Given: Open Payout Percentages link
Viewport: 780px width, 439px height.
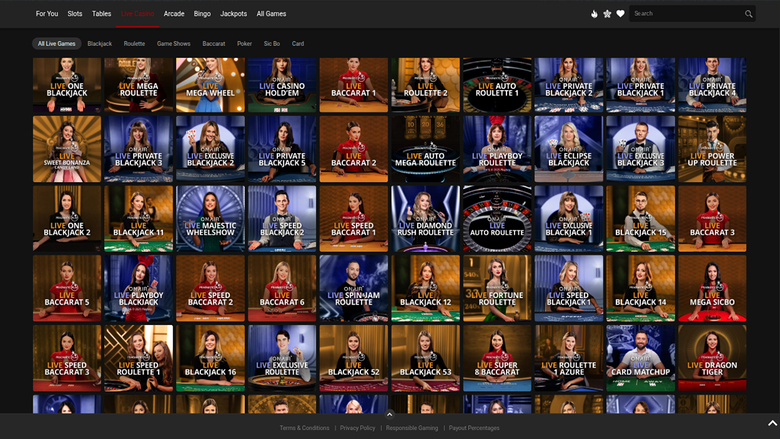Looking at the screenshot, I should point(474,428).
